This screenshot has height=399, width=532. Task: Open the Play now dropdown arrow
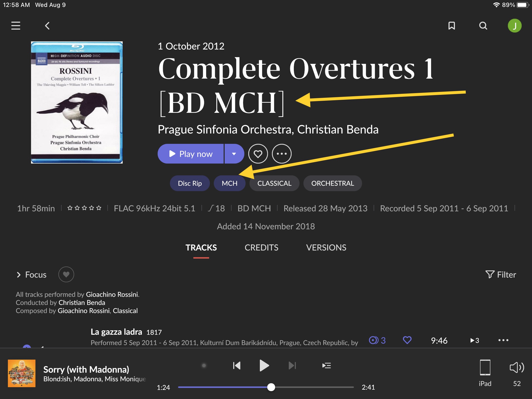click(234, 154)
